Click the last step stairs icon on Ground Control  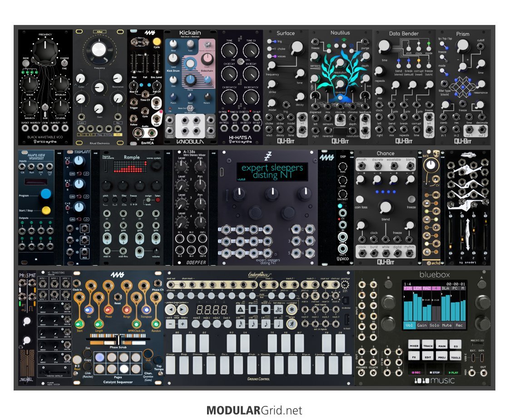[x=278, y=309]
